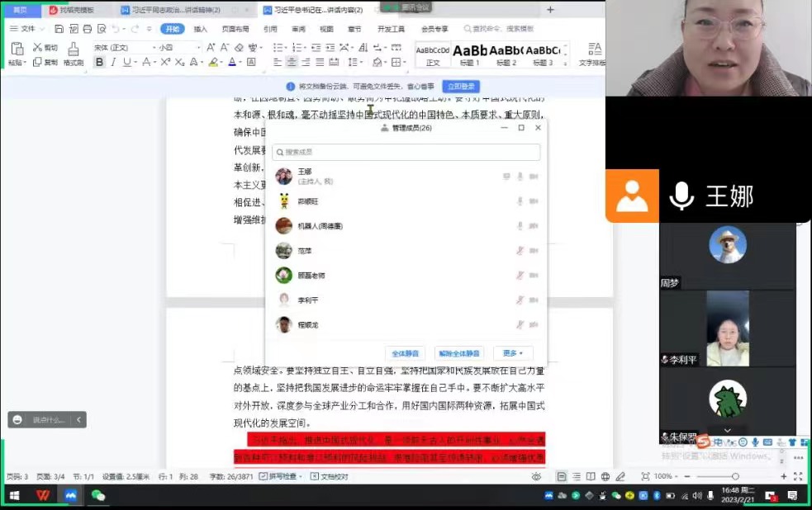Viewport: 812px width, 510px height.
Task: Switch to the 插入 ribbon tab
Action: point(201,29)
